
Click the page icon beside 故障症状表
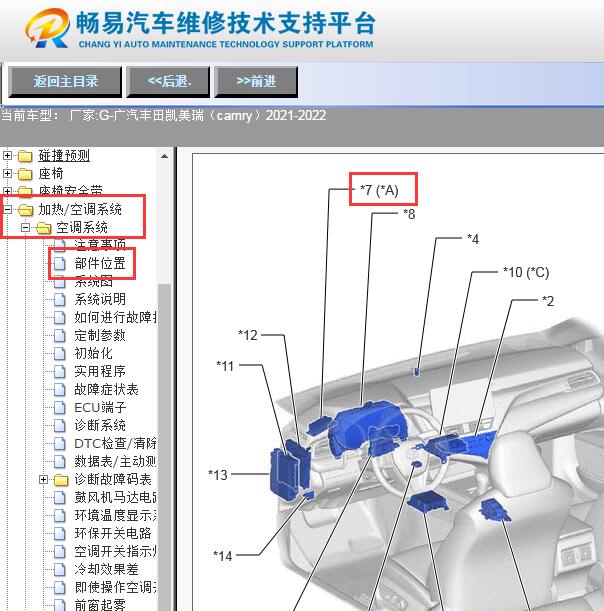tap(59, 389)
